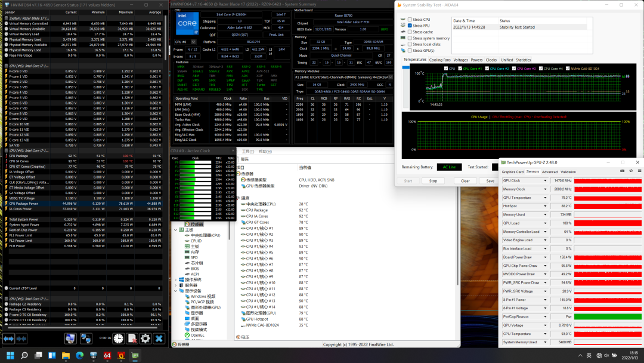Click Save button in stability test
Screen dimensions: 644x363
pos(490,181)
